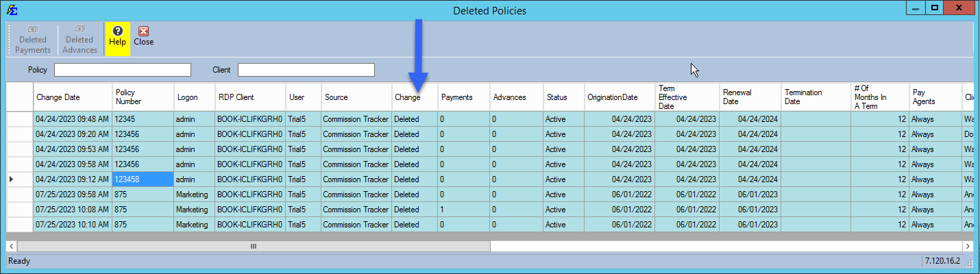This screenshot has height=274, width=980.
Task: Sort by Status column header
Action: (x=564, y=97)
